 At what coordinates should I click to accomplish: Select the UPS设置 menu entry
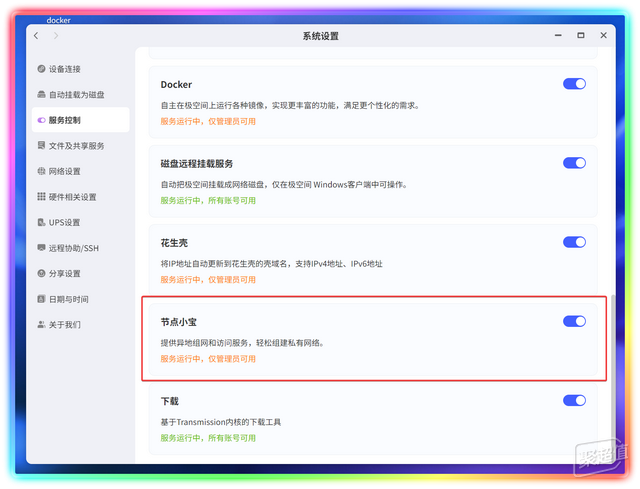click(x=80, y=222)
